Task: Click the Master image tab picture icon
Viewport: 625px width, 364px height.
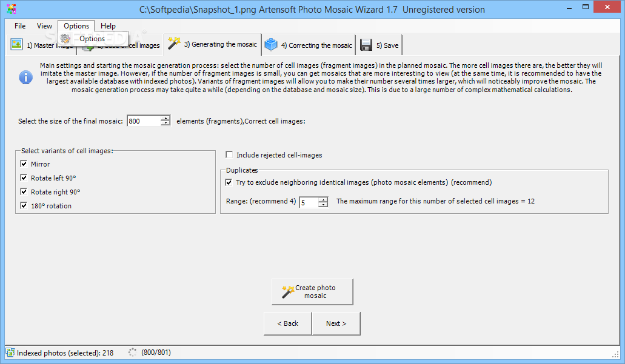Action: click(x=17, y=44)
